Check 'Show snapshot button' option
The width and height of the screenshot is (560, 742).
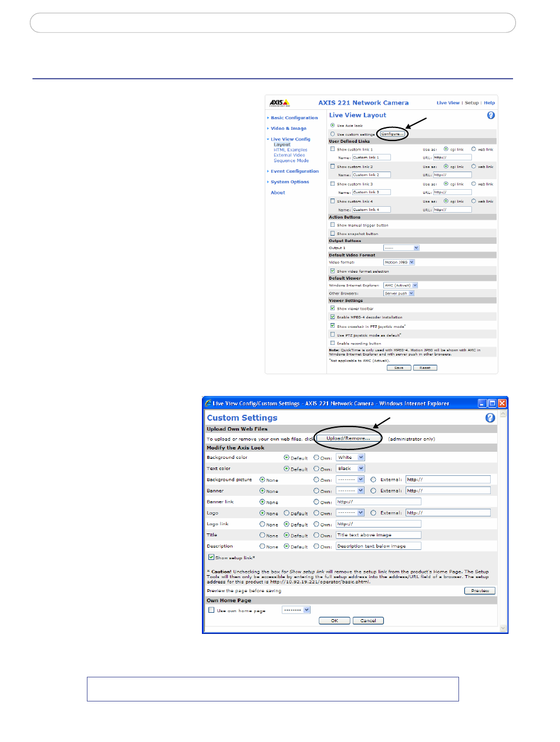point(332,233)
